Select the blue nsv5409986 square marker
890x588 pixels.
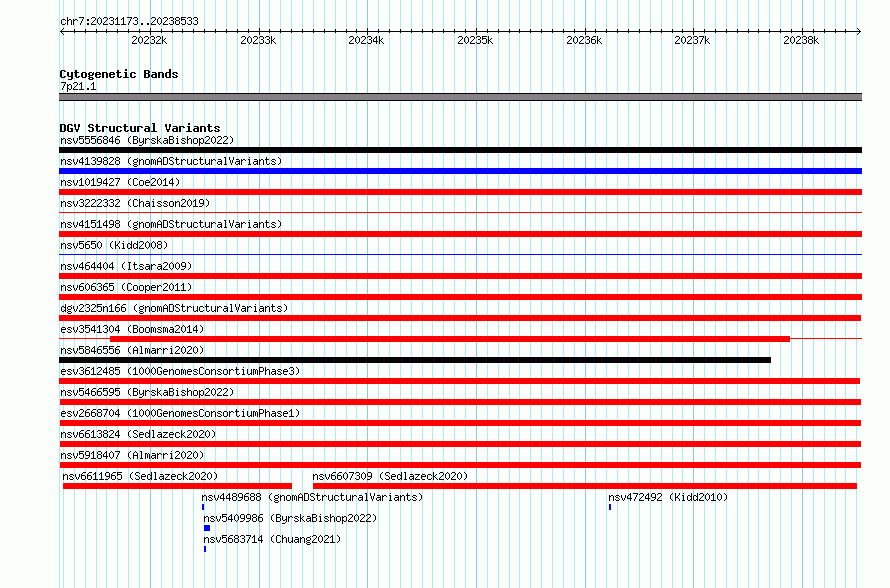point(207,528)
